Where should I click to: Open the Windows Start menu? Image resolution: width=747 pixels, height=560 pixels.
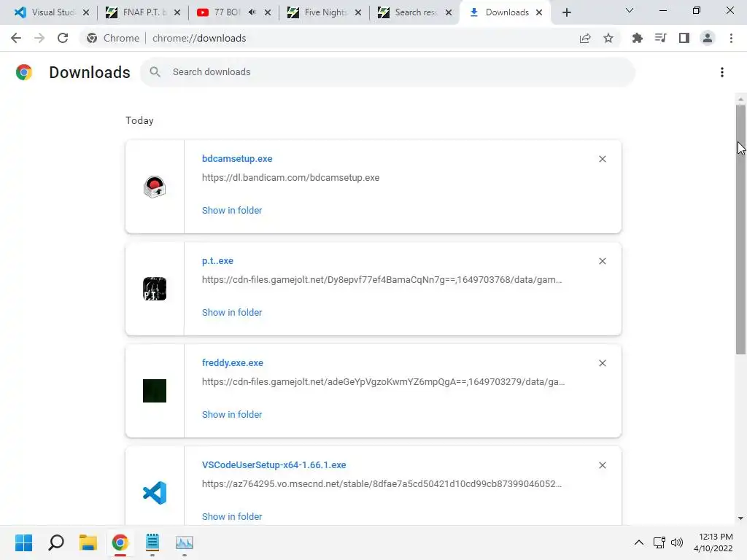(x=23, y=542)
